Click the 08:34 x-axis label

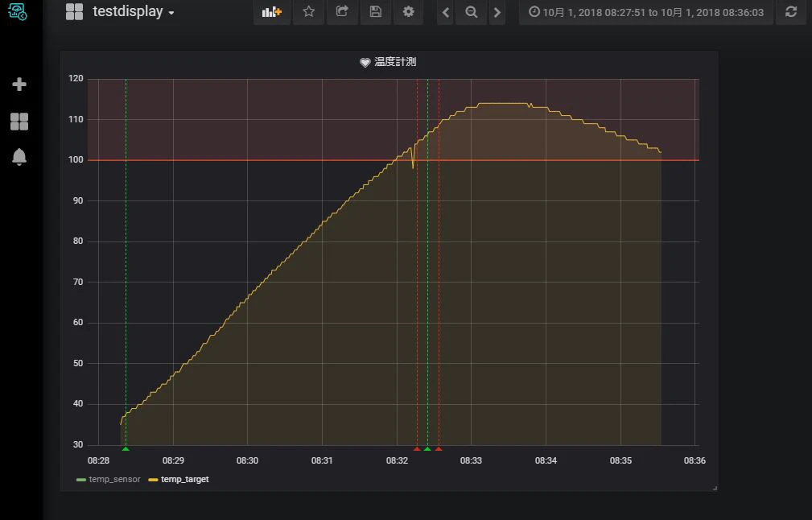[546, 460]
